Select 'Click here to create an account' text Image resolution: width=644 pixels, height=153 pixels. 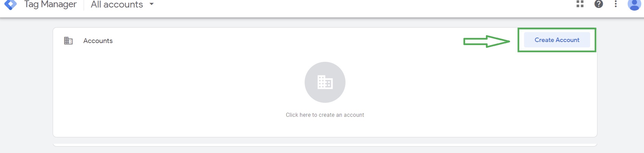tap(325, 115)
